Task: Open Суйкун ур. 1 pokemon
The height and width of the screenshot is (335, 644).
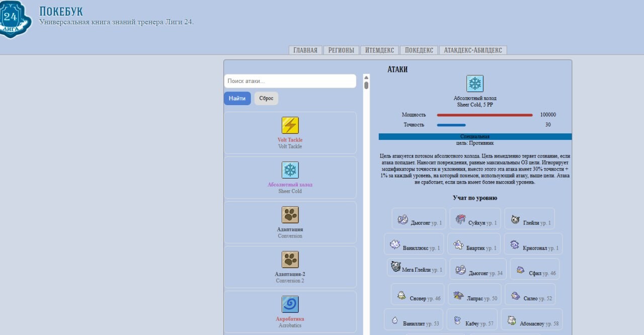Action: pyautogui.click(x=475, y=219)
